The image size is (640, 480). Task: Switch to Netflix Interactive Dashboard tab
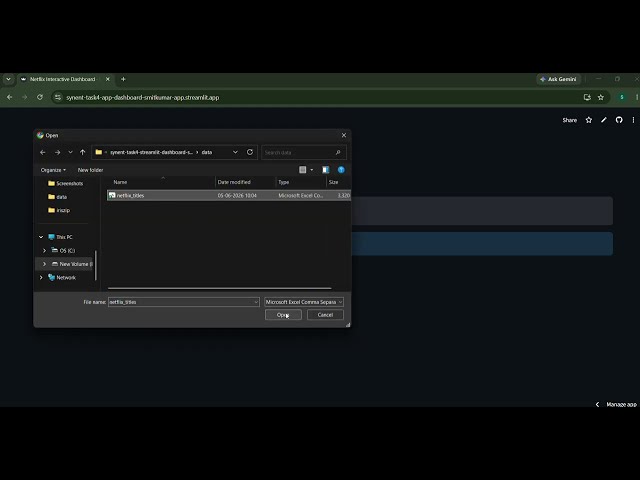62,79
